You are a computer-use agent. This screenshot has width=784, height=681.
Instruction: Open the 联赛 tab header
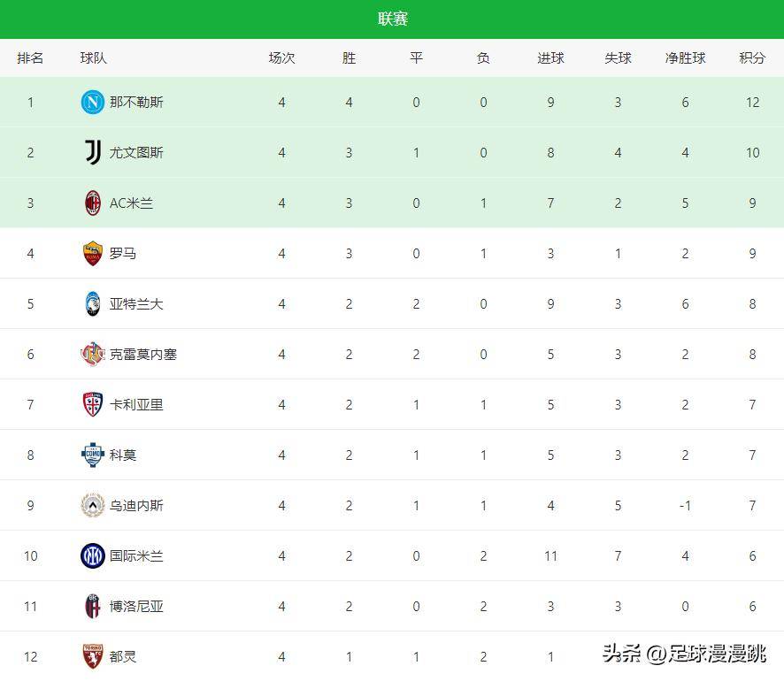pos(392,17)
